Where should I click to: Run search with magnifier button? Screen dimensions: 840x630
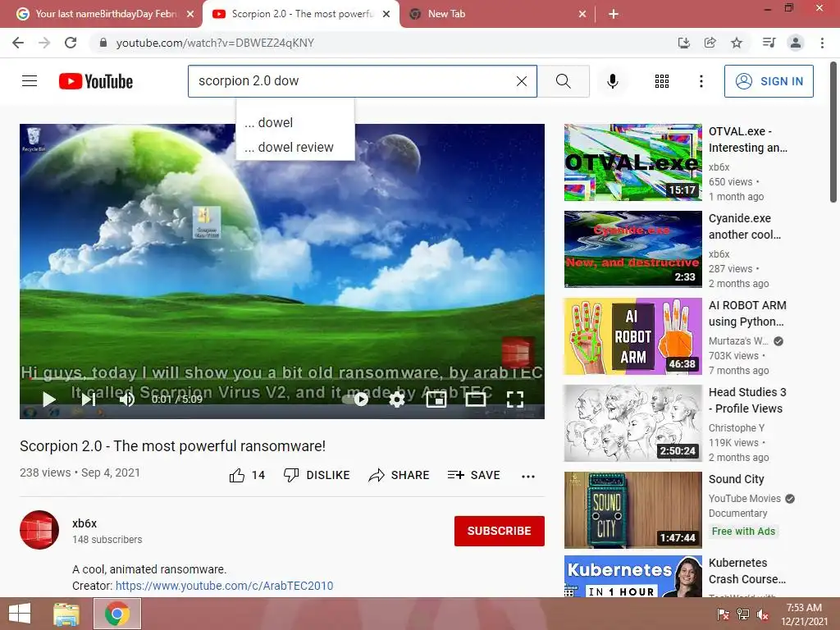[x=563, y=81]
